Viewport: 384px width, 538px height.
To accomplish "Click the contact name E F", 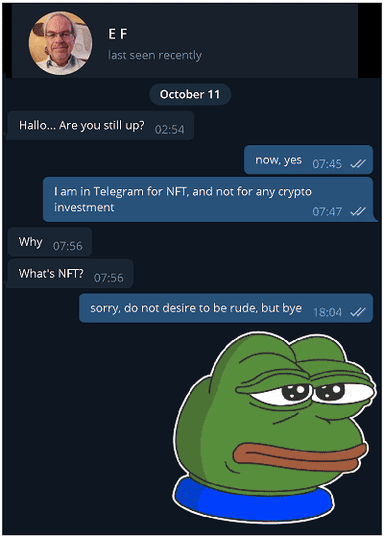I will pos(118,34).
